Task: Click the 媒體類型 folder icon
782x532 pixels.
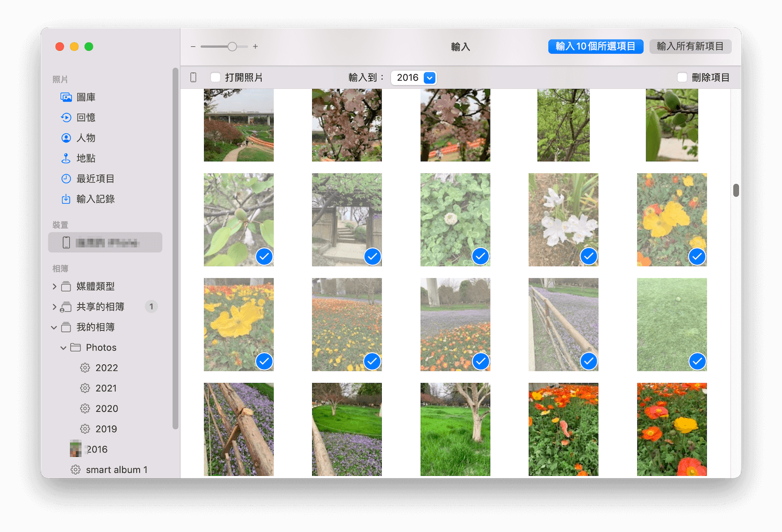Action: pos(66,286)
